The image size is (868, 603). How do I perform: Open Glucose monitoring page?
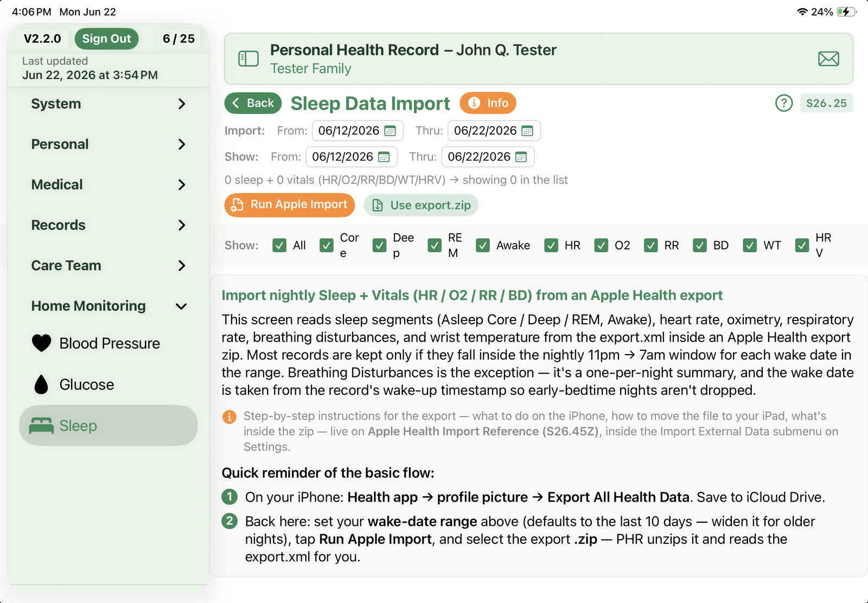[108, 384]
